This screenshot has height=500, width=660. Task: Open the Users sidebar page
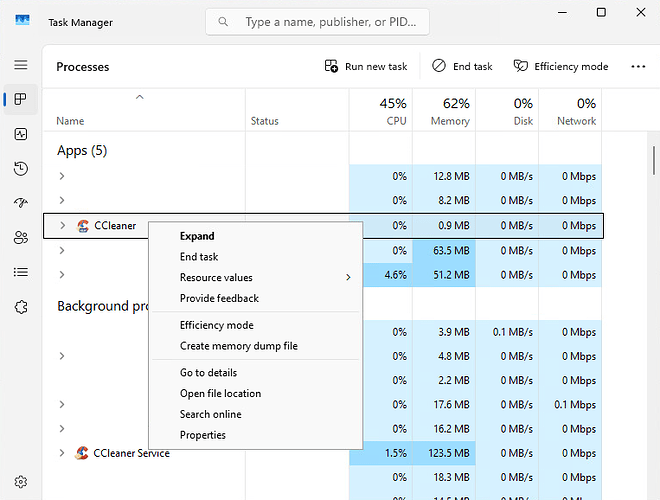click(x=21, y=238)
